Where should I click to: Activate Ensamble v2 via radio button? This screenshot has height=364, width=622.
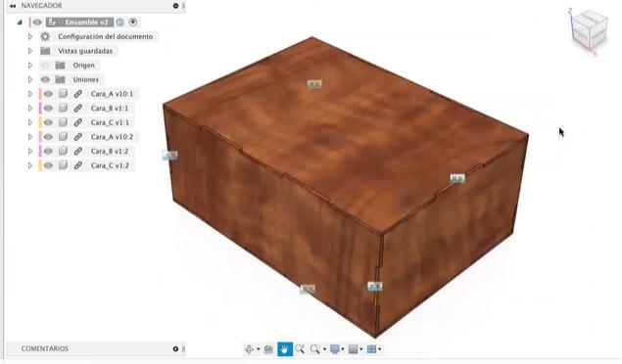pyautogui.click(x=133, y=23)
